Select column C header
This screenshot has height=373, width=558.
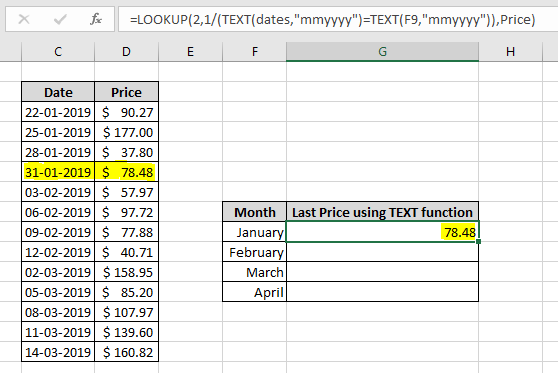point(58,52)
